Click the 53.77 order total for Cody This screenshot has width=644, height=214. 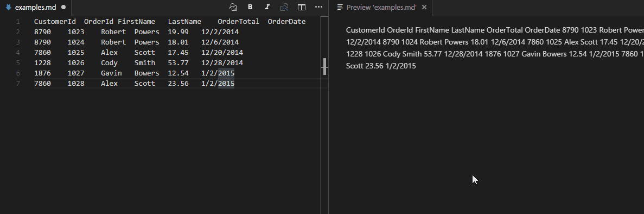178,62
